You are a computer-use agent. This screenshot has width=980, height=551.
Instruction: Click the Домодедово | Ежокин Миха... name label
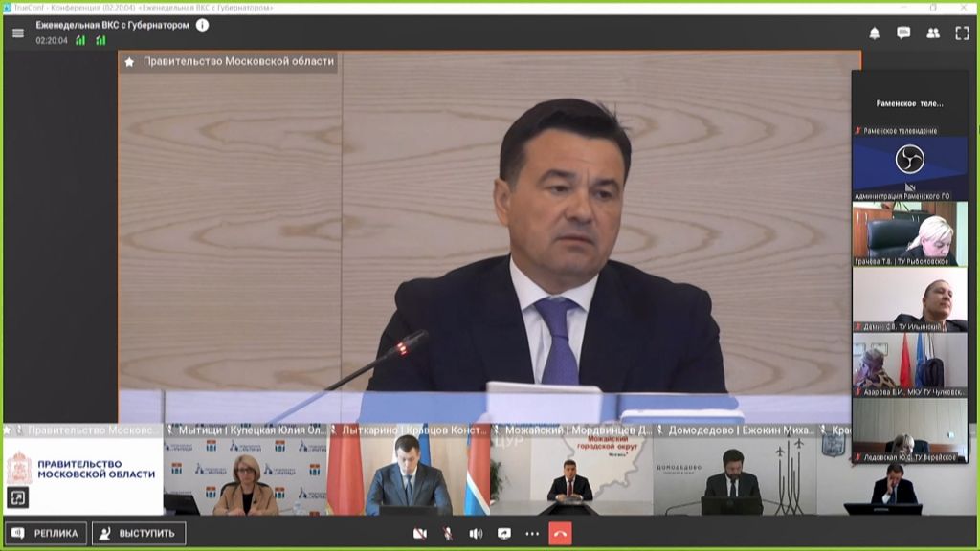(742, 430)
